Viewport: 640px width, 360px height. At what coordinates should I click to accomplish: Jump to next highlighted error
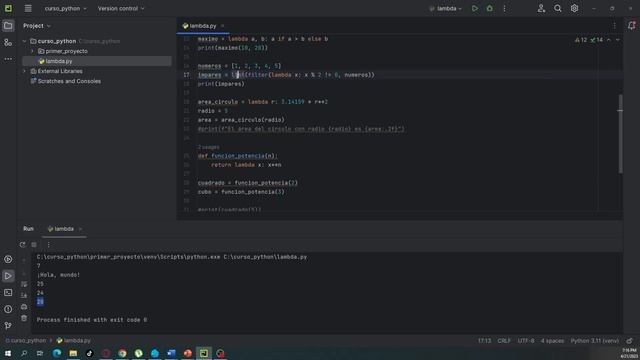618,40
